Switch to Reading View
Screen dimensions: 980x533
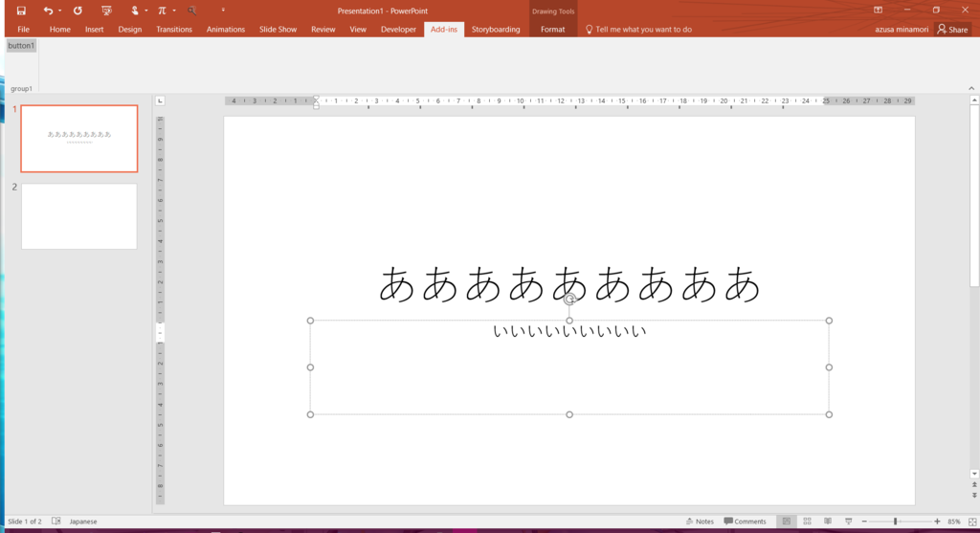828,522
